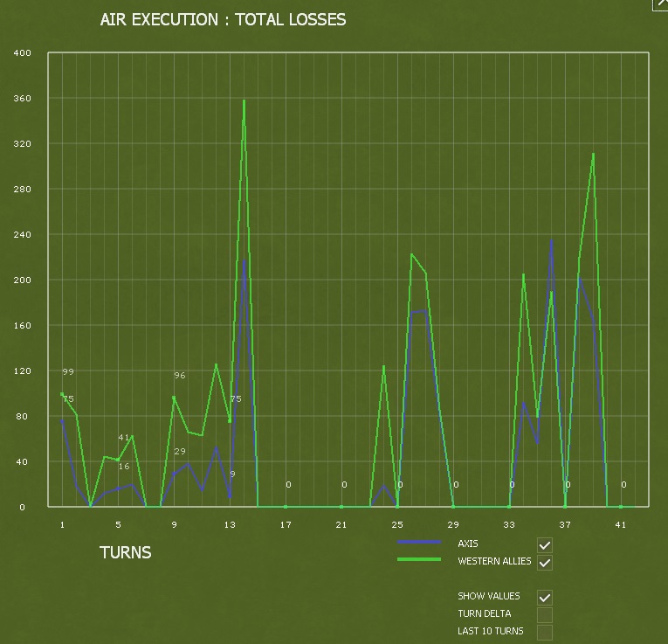Click the x-axis tick label 37
668x644 pixels.
coord(565,525)
